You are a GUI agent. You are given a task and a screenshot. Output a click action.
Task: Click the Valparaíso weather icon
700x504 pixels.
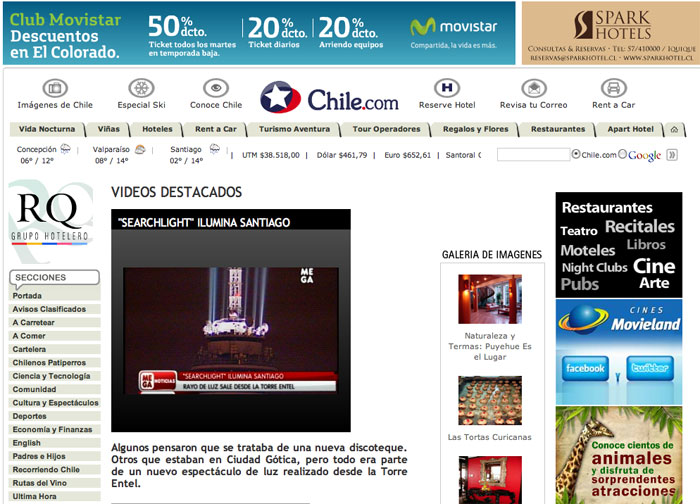click(x=140, y=149)
